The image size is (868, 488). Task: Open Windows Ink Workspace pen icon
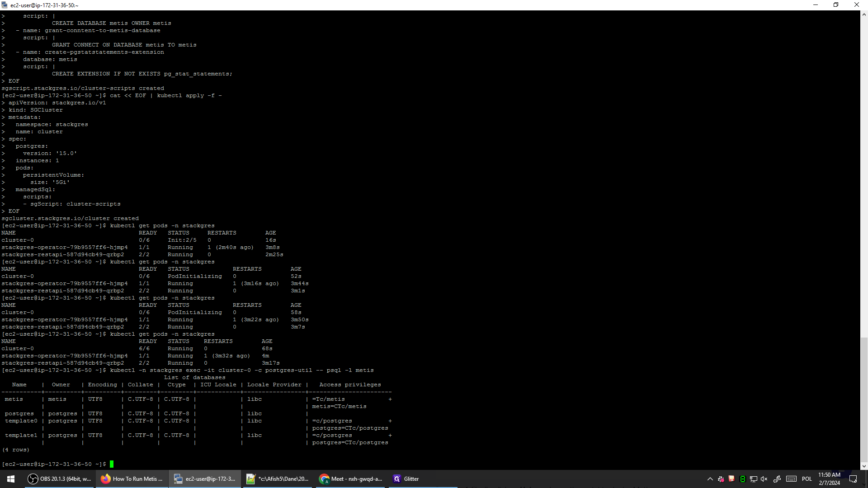coord(777,479)
